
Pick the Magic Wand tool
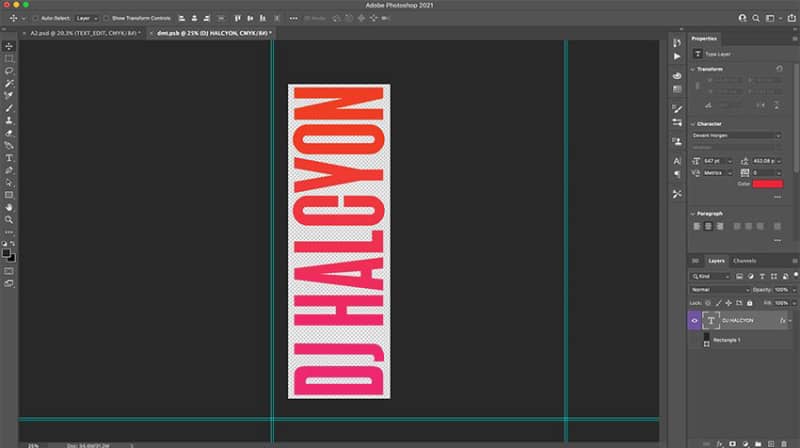pyautogui.click(x=9, y=83)
